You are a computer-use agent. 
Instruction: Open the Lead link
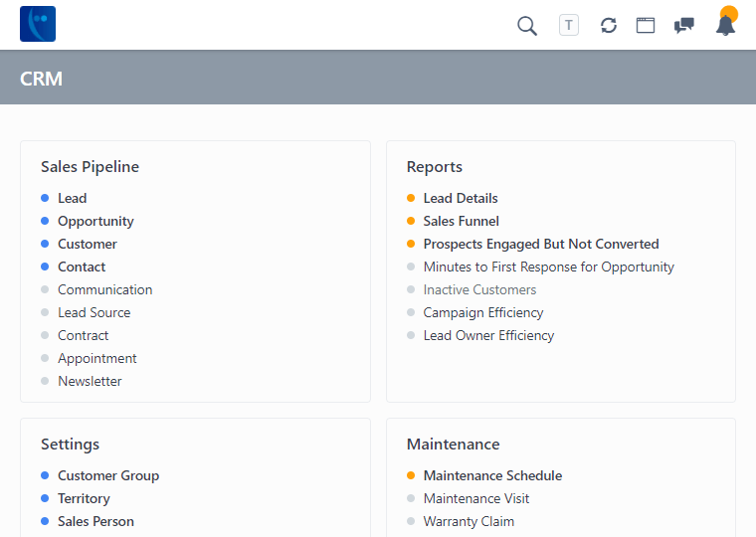point(73,198)
